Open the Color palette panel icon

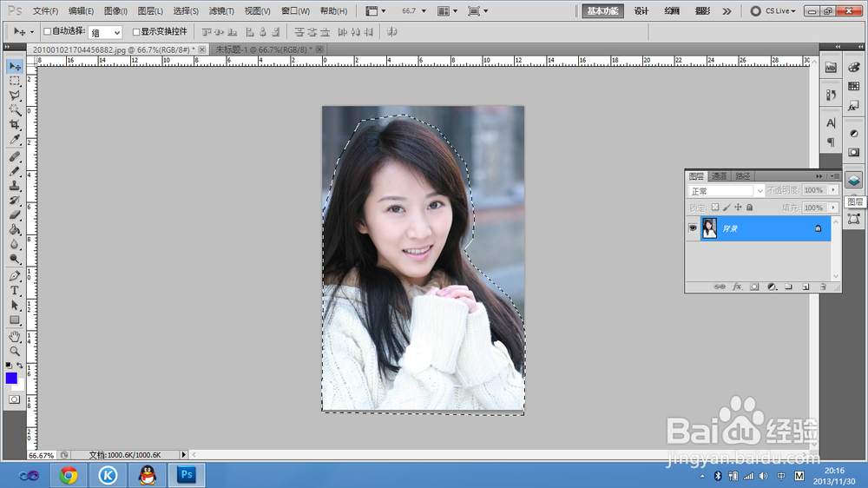click(853, 67)
